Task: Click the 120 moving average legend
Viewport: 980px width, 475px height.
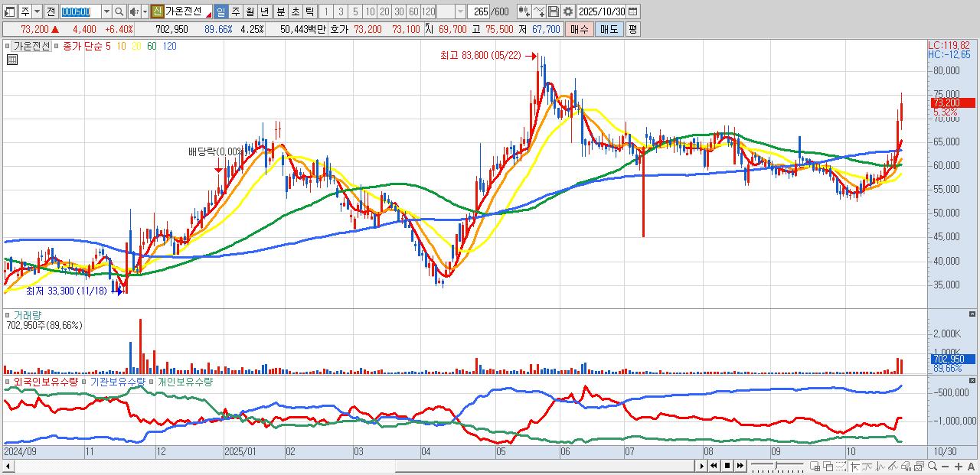Action: pyautogui.click(x=170, y=46)
